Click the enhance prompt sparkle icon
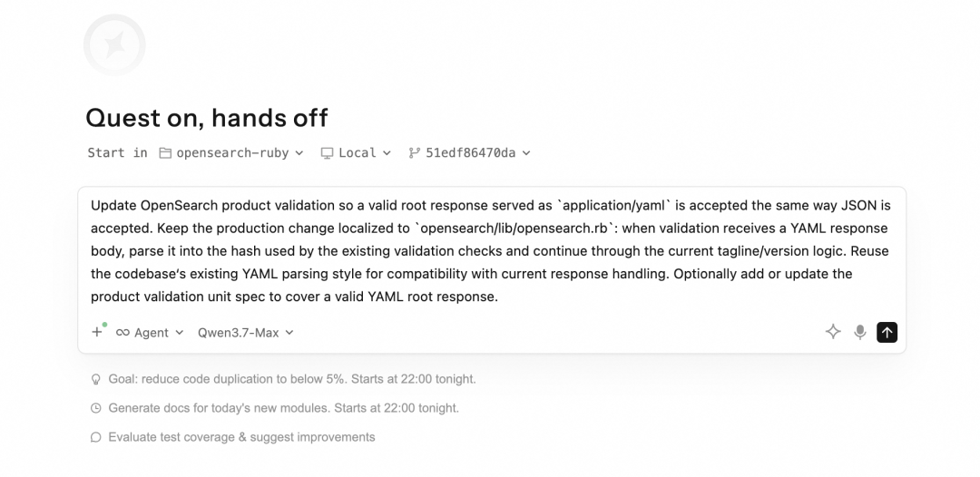Viewport: 980px width, 477px height. pyautogui.click(x=832, y=332)
